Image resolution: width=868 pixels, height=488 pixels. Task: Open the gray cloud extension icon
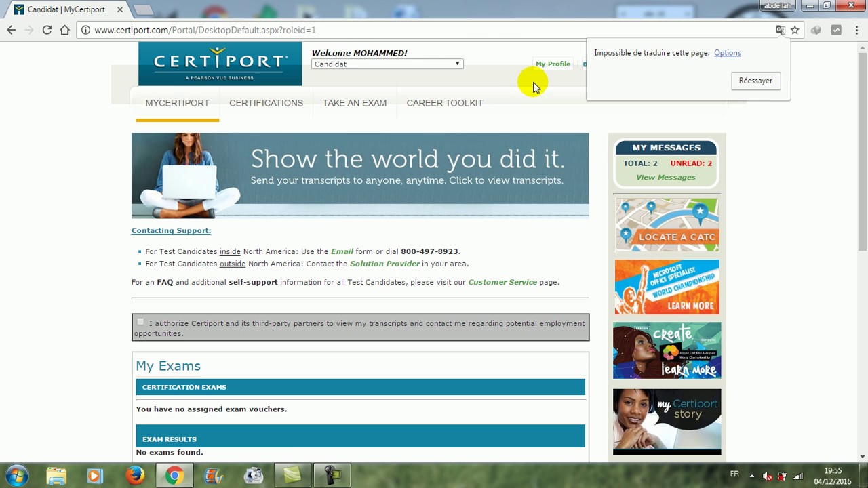pyautogui.click(x=816, y=30)
